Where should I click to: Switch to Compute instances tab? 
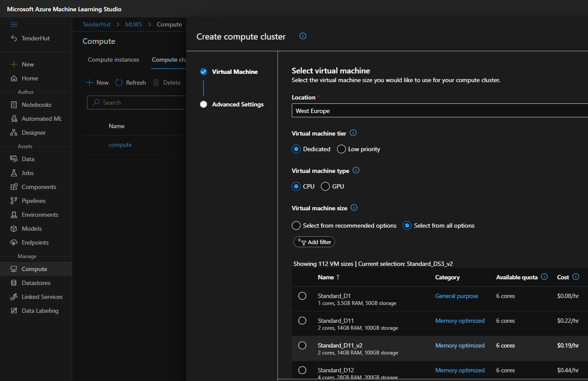tap(114, 60)
